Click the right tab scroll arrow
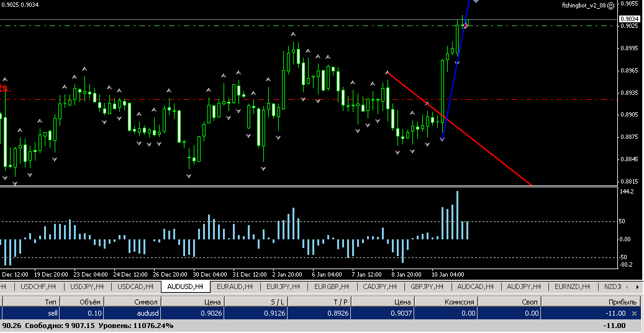The width and height of the screenshot is (644, 333). 637,287
